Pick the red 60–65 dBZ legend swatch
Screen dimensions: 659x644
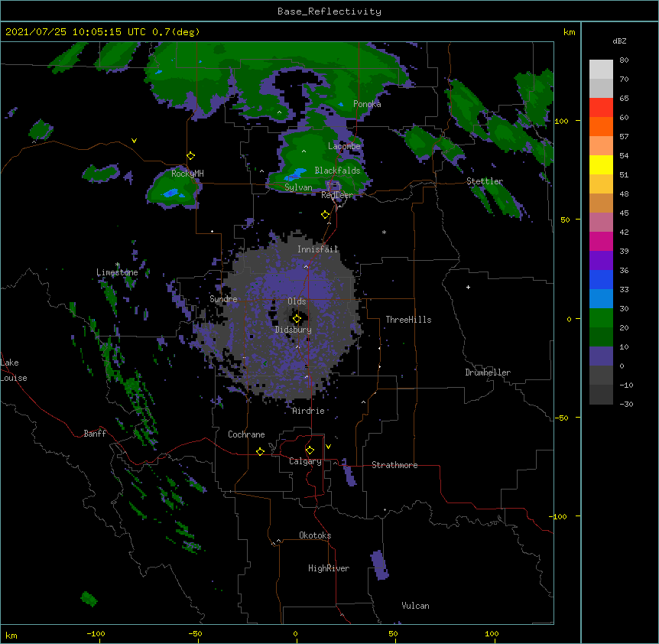pyautogui.click(x=601, y=107)
